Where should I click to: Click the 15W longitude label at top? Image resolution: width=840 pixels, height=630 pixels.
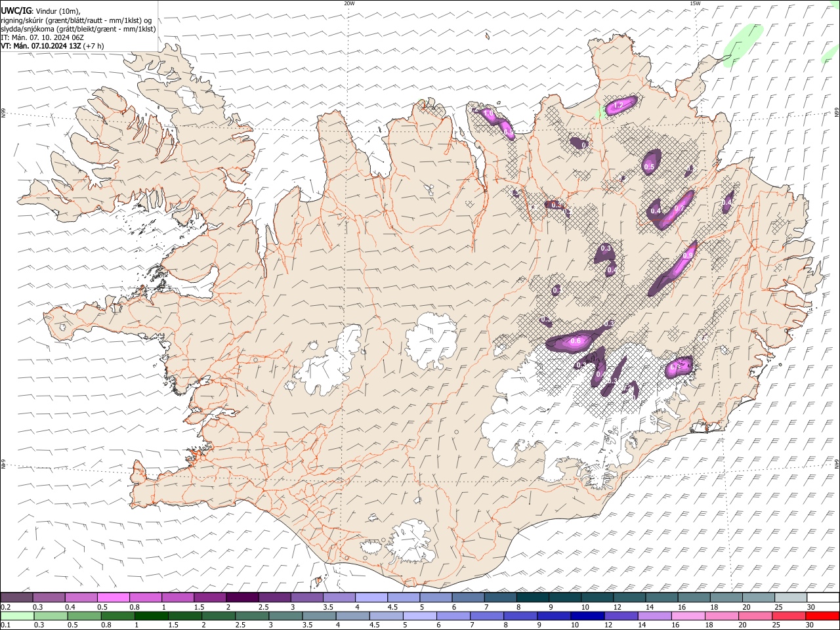click(x=695, y=3)
